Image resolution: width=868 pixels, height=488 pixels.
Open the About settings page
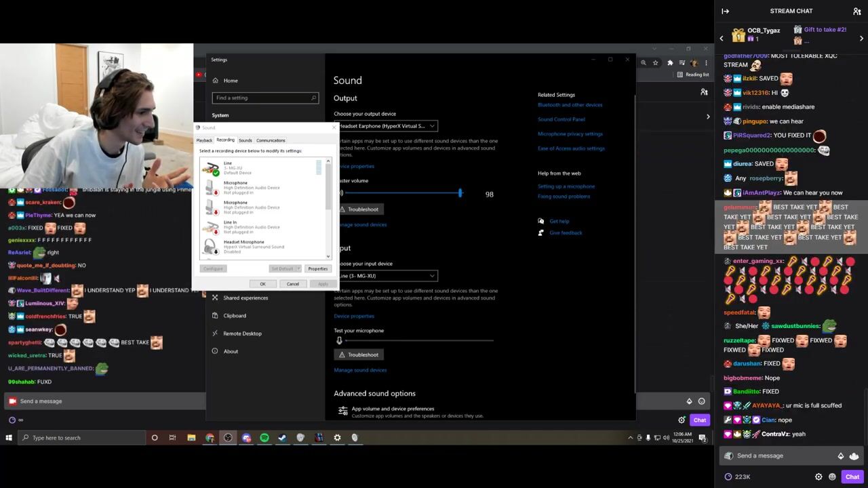pos(231,351)
